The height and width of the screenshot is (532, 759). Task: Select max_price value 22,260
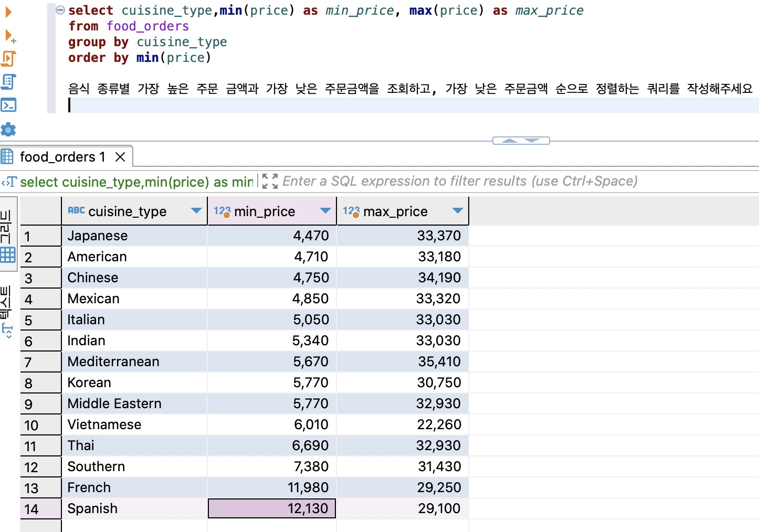pos(403,424)
